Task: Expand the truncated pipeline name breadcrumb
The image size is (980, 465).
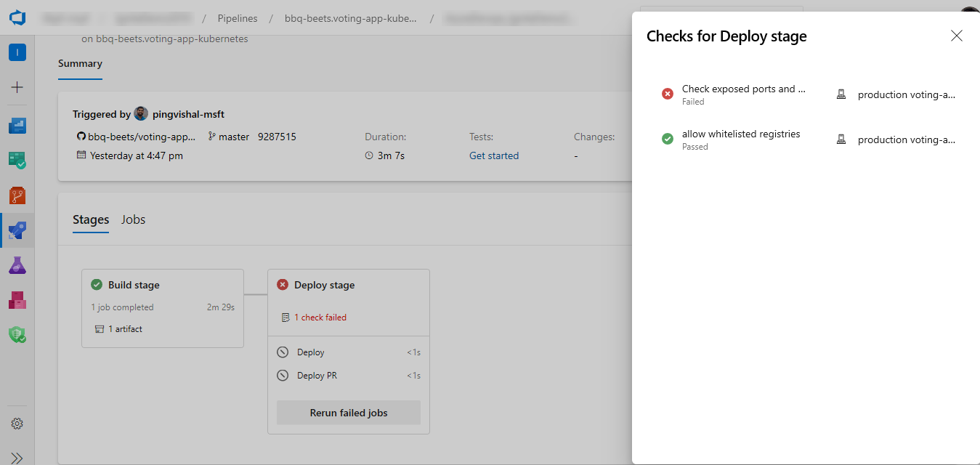Action: coord(351,18)
